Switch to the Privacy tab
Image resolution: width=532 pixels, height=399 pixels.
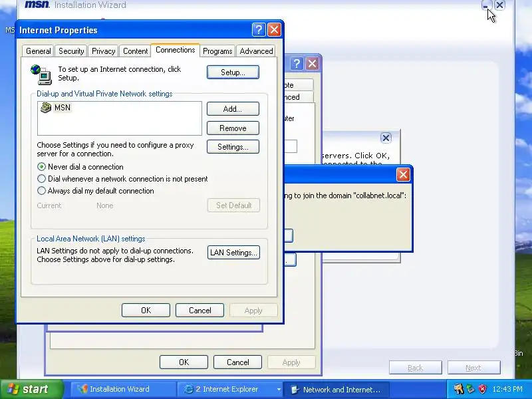click(104, 51)
